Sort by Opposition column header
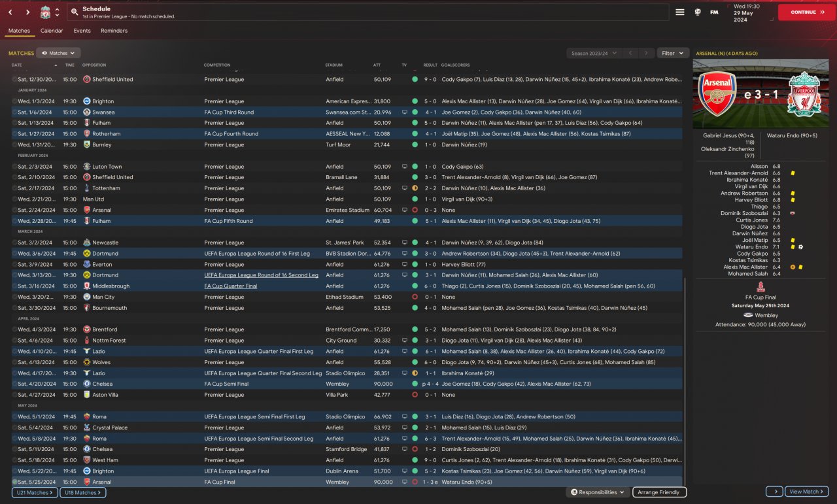The height and width of the screenshot is (504, 837). 94,65
